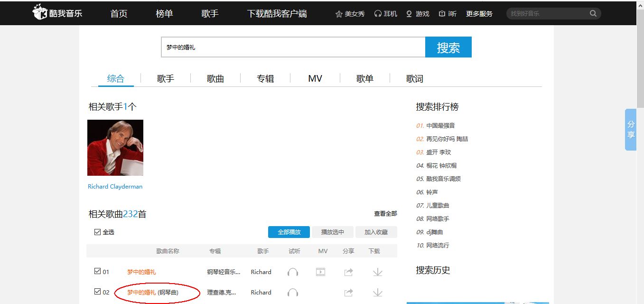The height and width of the screenshot is (304, 644).
Task: Uncheck the checkbox for song 01
Action: (x=98, y=271)
